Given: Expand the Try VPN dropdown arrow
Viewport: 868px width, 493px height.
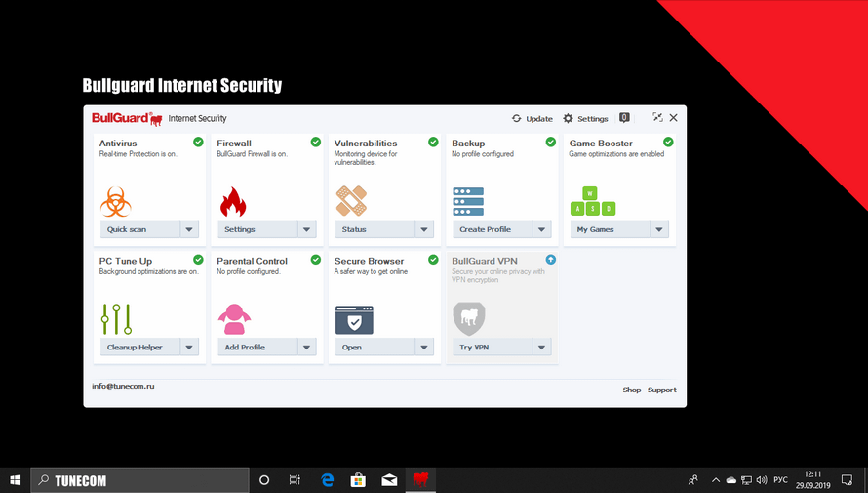Looking at the screenshot, I should pyautogui.click(x=542, y=347).
